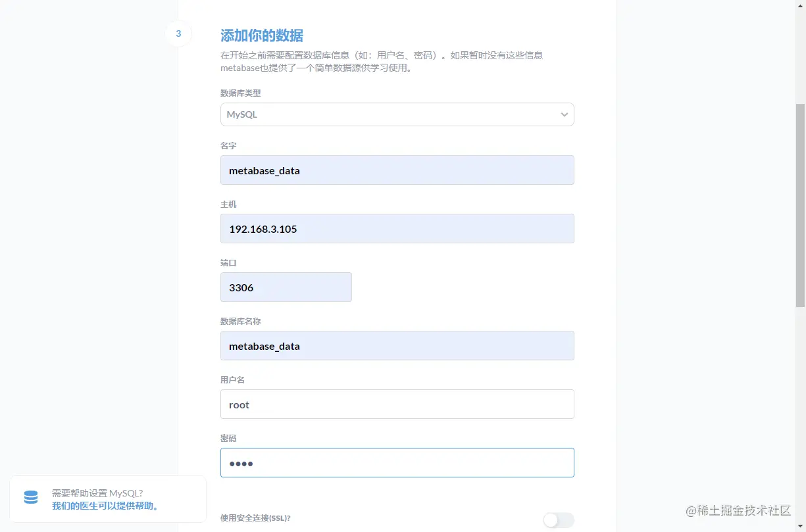This screenshot has width=806, height=532.
Task: Toggle the SSL secure connection switch
Action: pyautogui.click(x=559, y=520)
